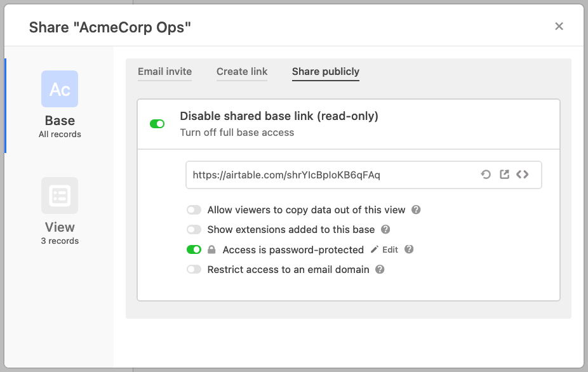Open help for copy data option
This screenshot has height=372, width=588.
click(x=416, y=209)
